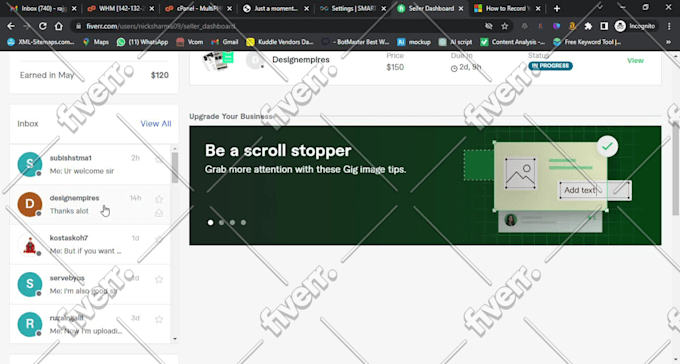
Task: Switch to the Inbox (740) Gmail tab
Action: [x=44, y=9]
